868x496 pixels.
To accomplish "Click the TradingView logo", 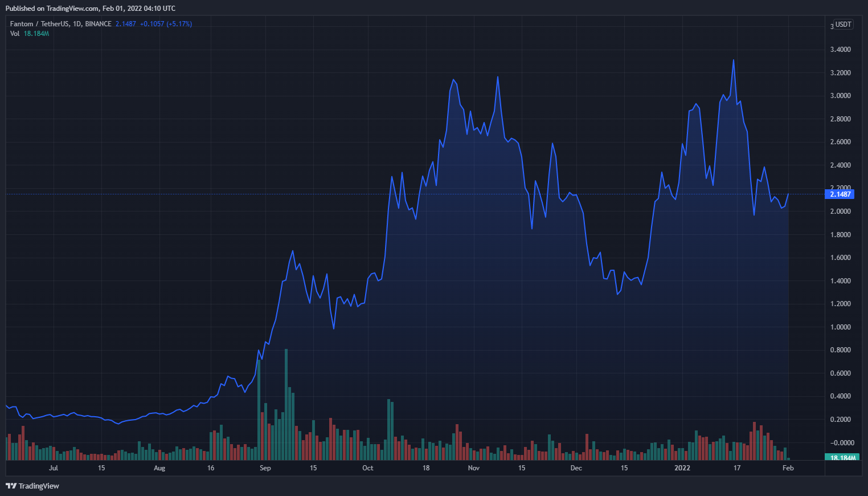I will point(32,486).
